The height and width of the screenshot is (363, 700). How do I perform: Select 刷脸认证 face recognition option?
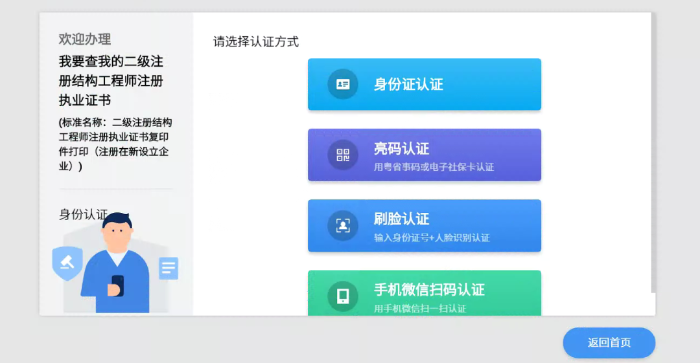[x=424, y=225]
